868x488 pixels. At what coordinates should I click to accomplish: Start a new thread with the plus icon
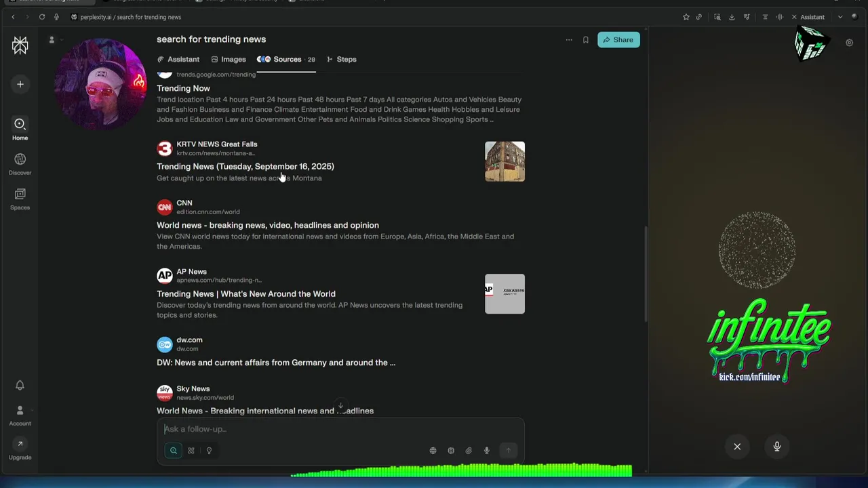pyautogui.click(x=20, y=84)
